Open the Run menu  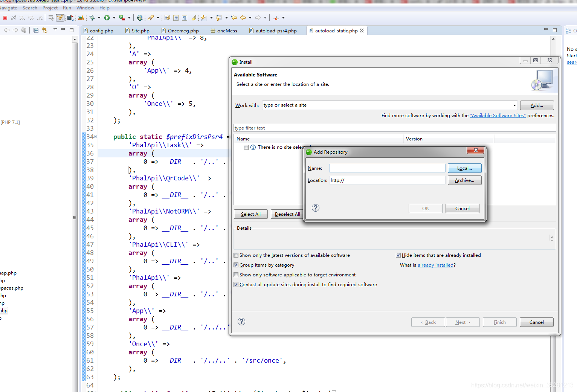67,8
